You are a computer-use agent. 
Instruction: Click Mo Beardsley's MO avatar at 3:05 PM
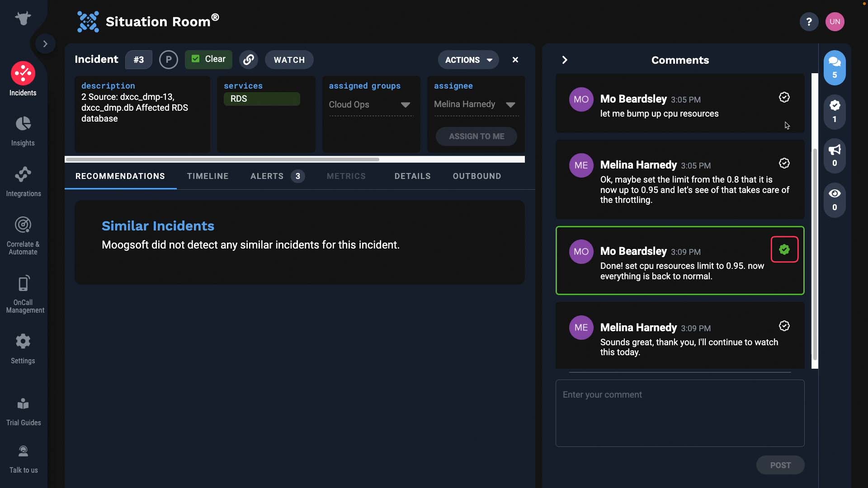pyautogui.click(x=581, y=99)
